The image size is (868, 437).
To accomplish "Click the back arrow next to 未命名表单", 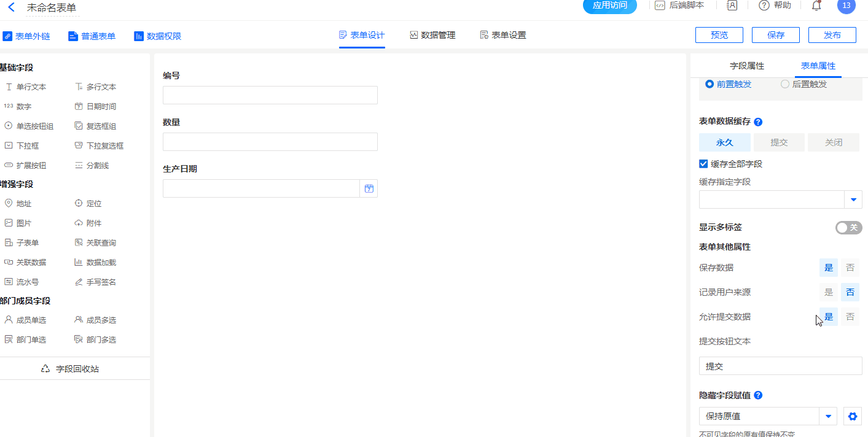I will (x=11, y=7).
